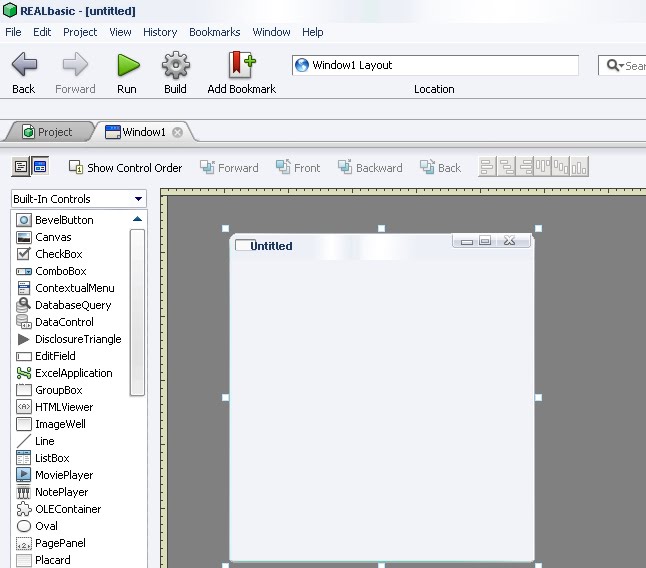646x568 pixels.
Task: Click the align horizontal centers icon
Action: click(507, 167)
